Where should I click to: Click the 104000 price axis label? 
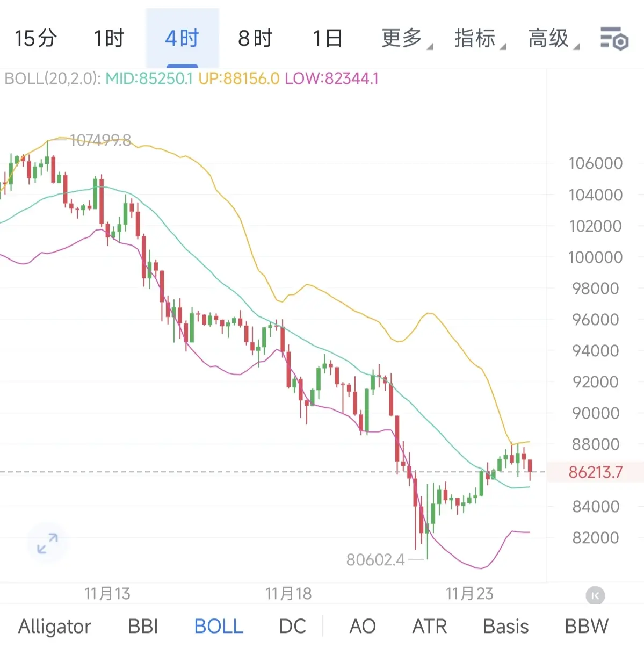pyautogui.click(x=596, y=195)
